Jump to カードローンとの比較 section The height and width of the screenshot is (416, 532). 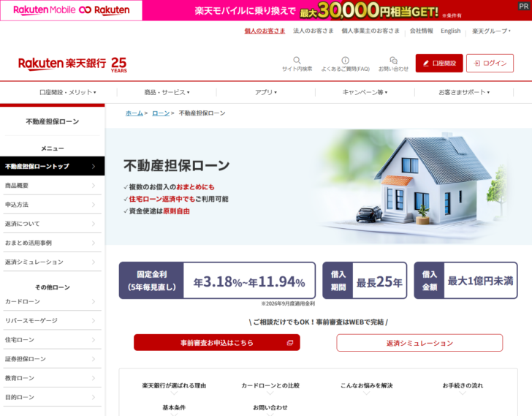(x=270, y=385)
